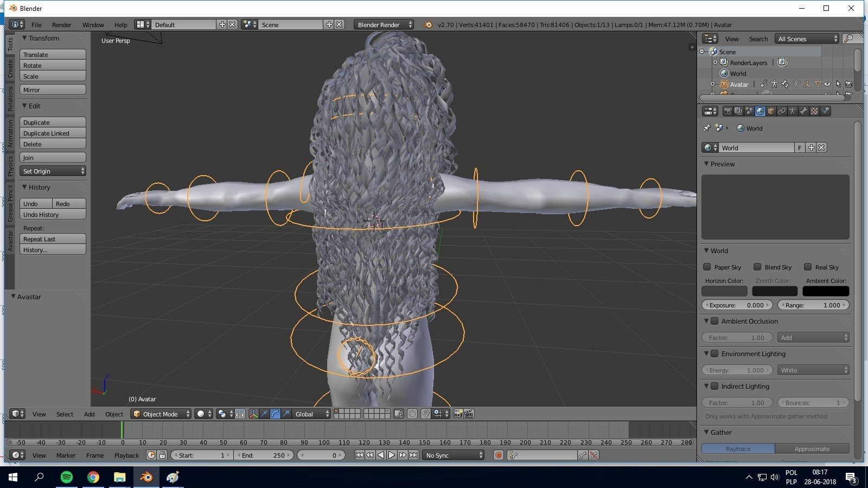Enable the Blend Sky checkbox
Image resolution: width=868 pixels, height=488 pixels.
[757, 267]
